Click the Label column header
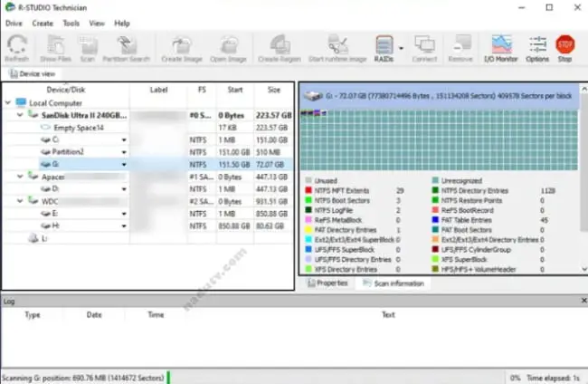The width and height of the screenshot is (588, 384). [158, 90]
